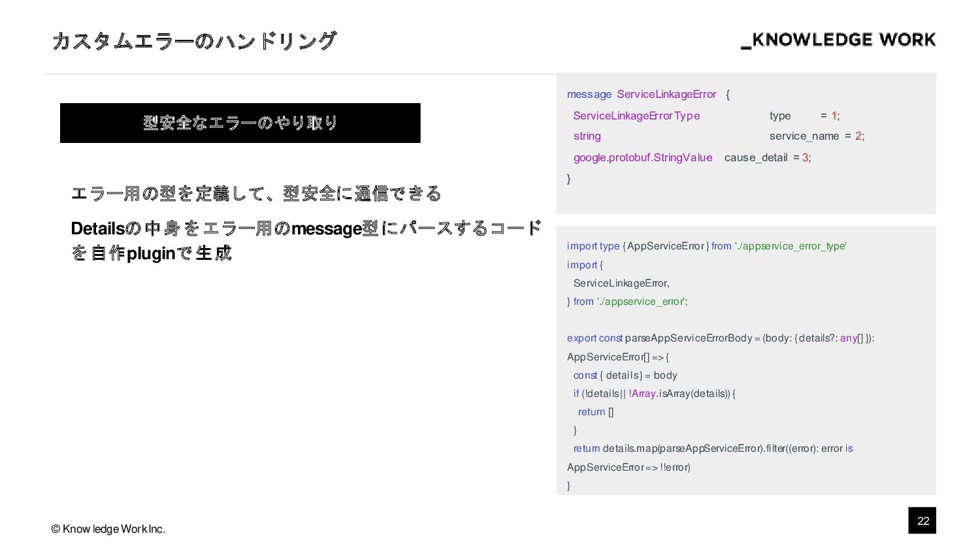This screenshot has height=551, width=980.
Task: Click the © Knowledge Work Inc. footer
Action: click(x=108, y=529)
